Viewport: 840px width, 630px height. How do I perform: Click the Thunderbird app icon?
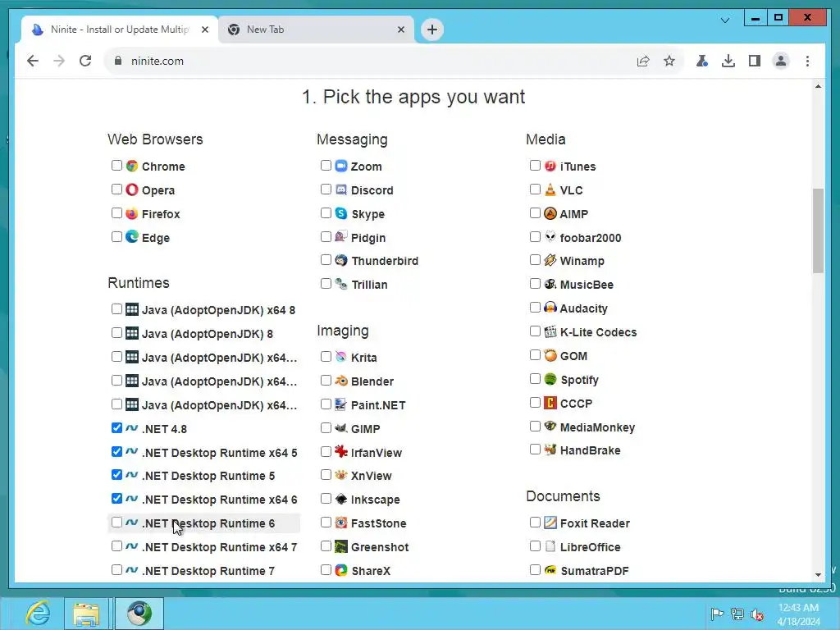coord(341,260)
